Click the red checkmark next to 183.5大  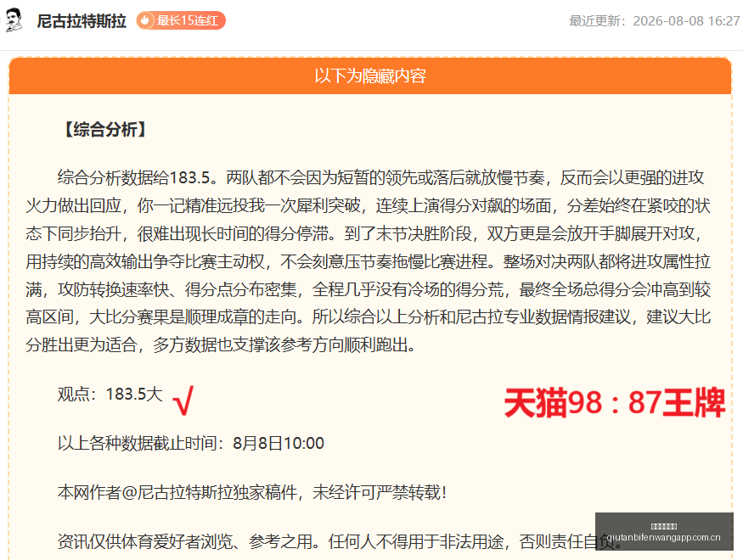[x=184, y=400]
